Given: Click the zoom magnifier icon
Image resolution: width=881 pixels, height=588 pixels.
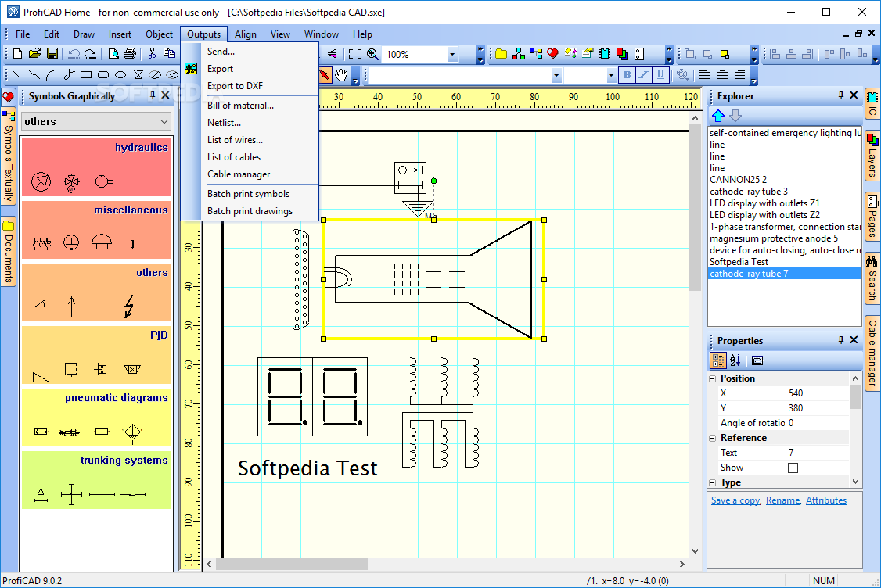Looking at the screenshot, I should [372, 54].
